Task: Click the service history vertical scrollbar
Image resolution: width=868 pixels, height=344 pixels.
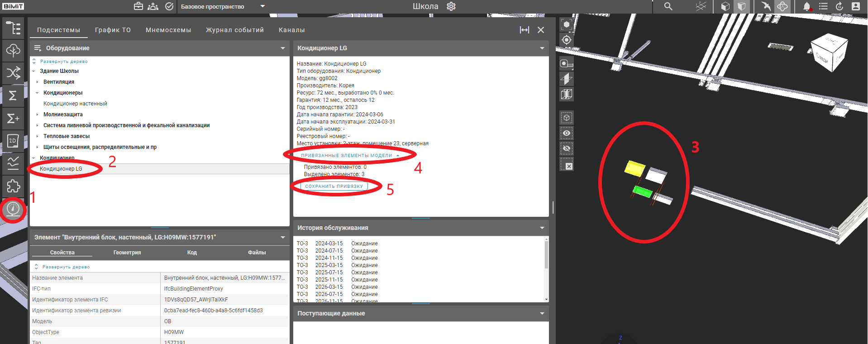Action: click(546, 256)
